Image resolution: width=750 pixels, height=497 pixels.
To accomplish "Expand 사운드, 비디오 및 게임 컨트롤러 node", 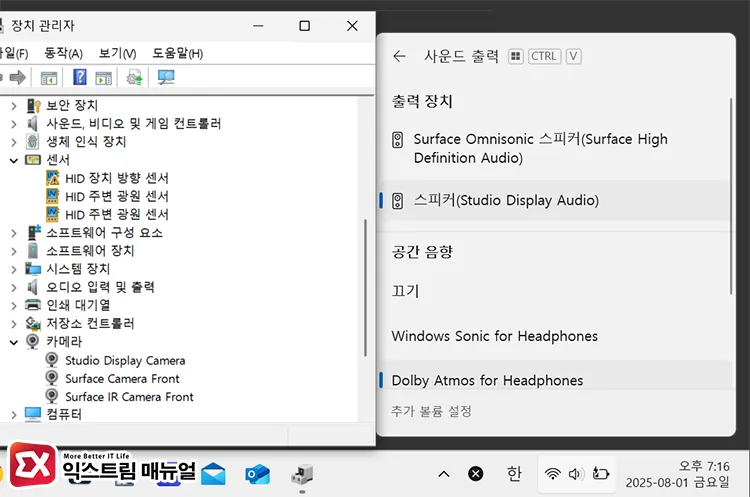I will click(14, 124).
